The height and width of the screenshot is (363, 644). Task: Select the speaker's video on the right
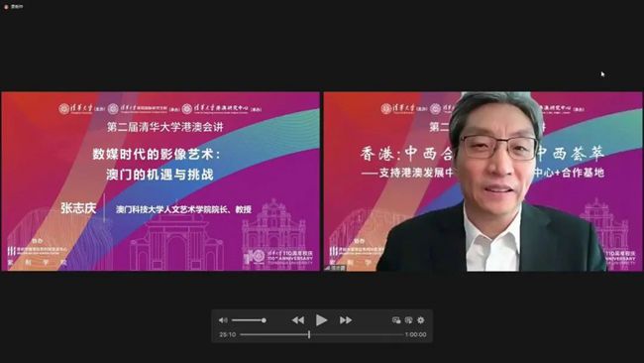tap(483, 181)
